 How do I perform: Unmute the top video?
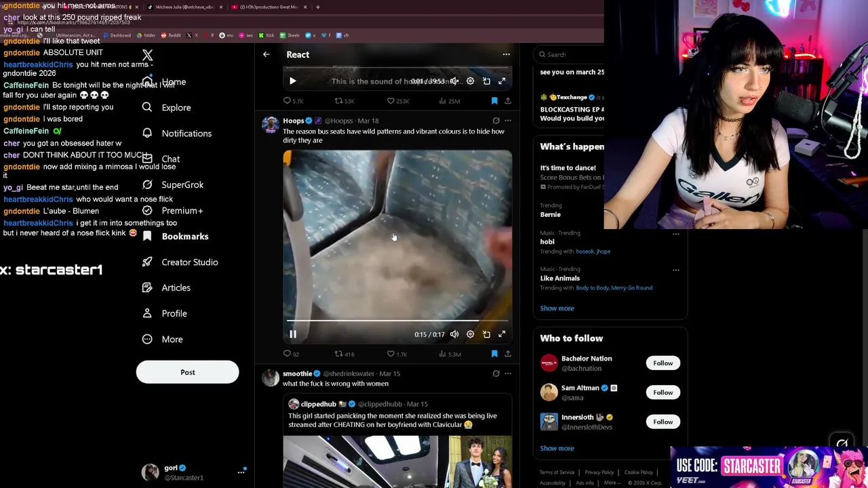click(454, 81)
